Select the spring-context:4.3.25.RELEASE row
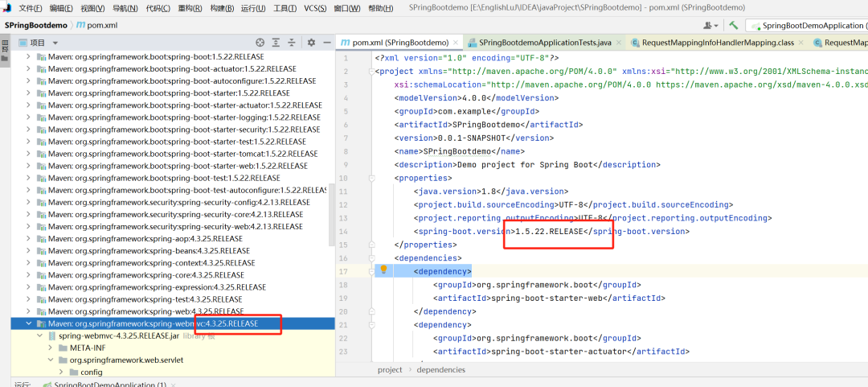 coord(172,263)
